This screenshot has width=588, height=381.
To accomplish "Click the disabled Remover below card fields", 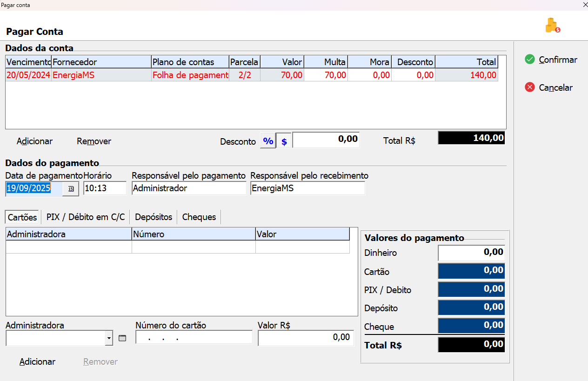I will pyautogui.click(x=100, y=361).
